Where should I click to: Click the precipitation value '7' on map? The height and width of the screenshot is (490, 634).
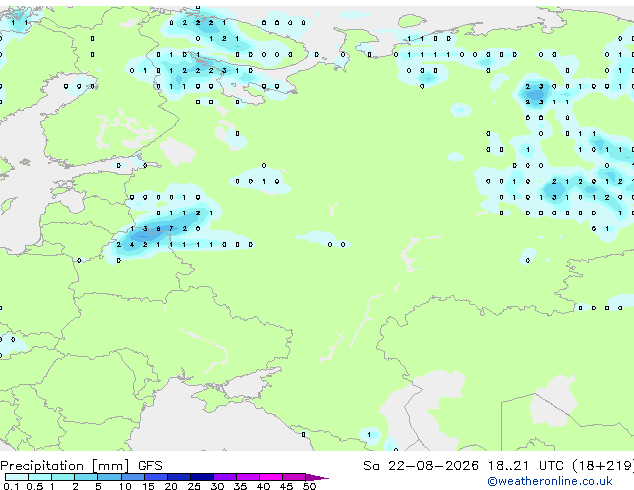(x=171, y=229)
